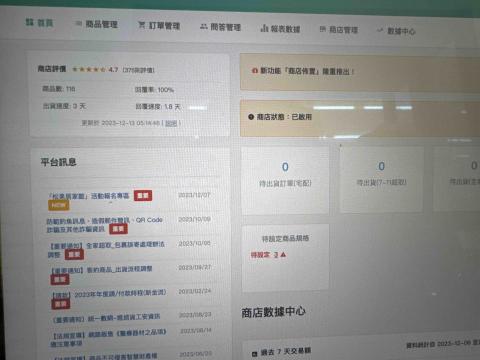Go to the 首頁 home tab
Screen dimensions: 480x360
tap(39, 23)
